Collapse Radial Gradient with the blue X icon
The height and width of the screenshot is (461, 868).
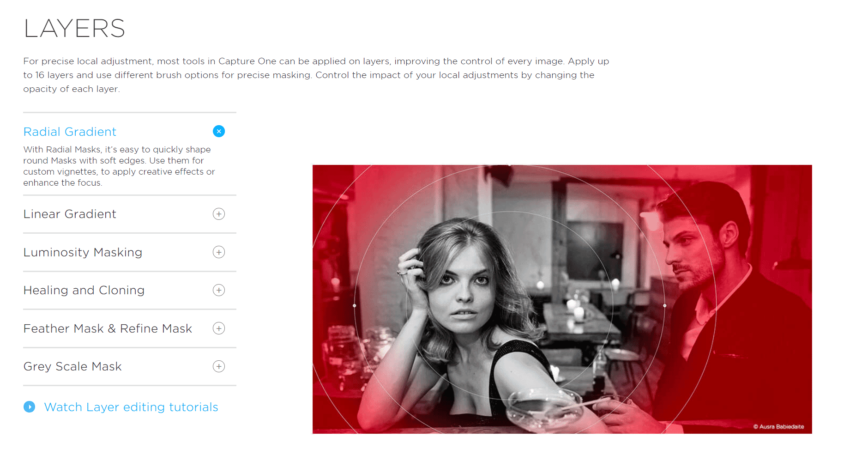click(219, 132)
